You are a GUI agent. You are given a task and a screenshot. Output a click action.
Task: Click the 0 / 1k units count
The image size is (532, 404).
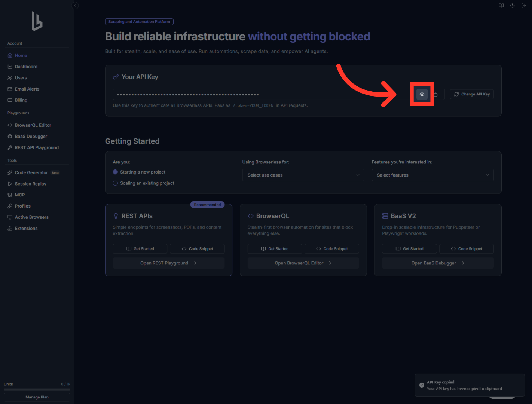pyautogui.click(x=66, y=384)
